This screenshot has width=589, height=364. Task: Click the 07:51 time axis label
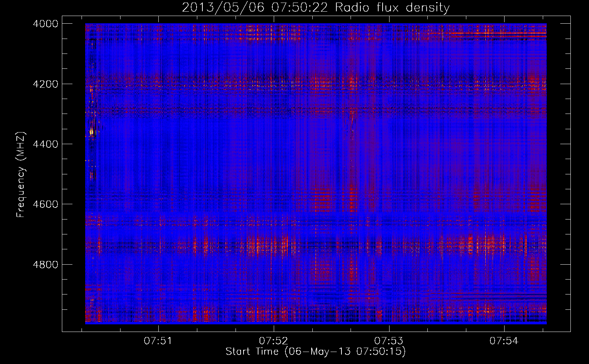point(158,341)
